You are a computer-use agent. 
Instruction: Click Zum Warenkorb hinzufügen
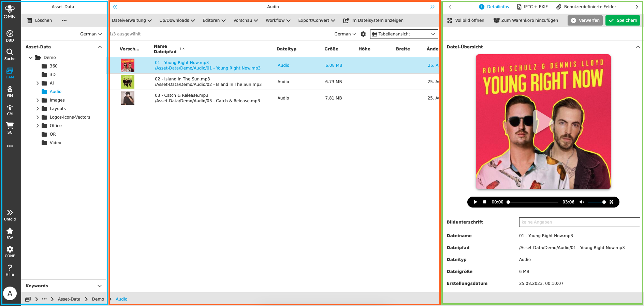[x=526, y=20]
